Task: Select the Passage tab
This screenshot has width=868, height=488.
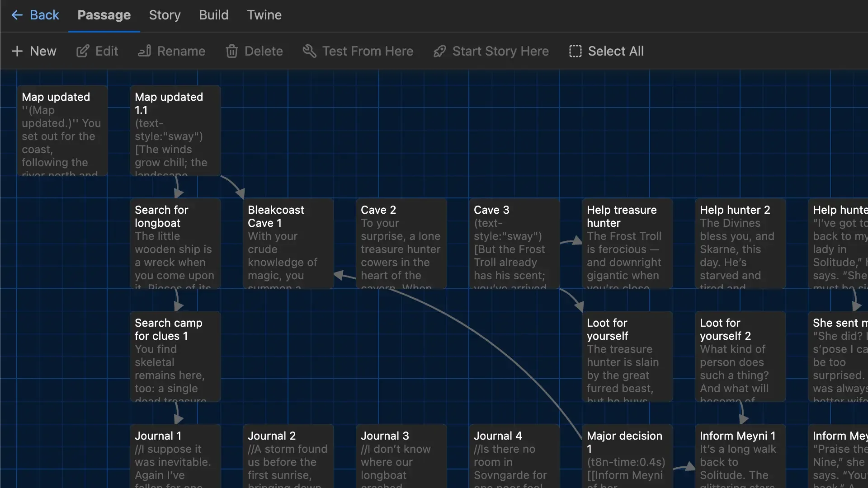Action: tap(104, 15)
